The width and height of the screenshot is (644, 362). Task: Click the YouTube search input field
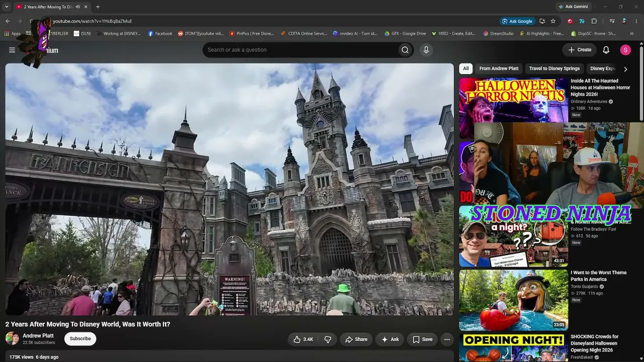pos(300,50)
